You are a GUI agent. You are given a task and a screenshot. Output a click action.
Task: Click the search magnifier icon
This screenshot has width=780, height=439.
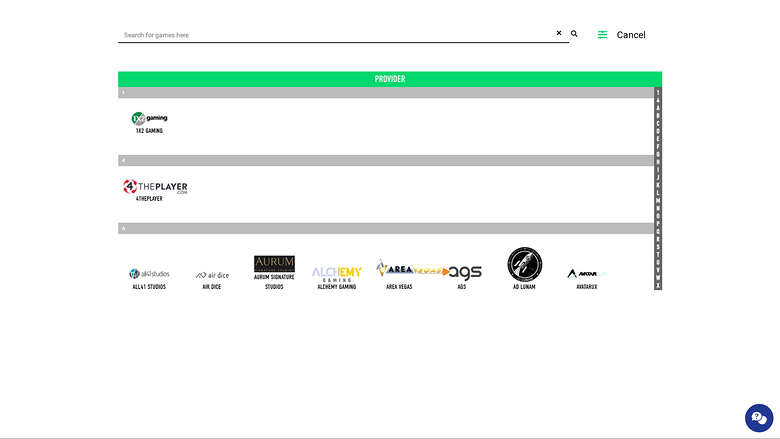tap(574, 34)
